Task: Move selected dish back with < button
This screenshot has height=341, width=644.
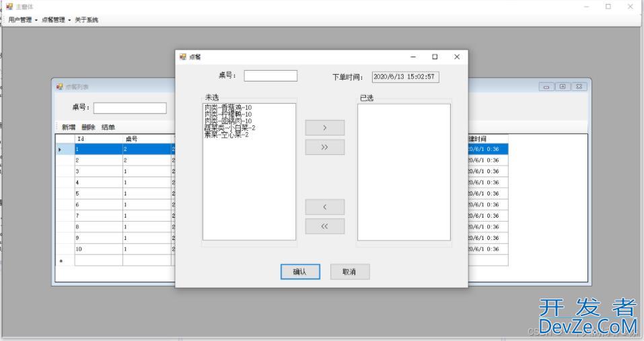Action: [x=324, y=207]
